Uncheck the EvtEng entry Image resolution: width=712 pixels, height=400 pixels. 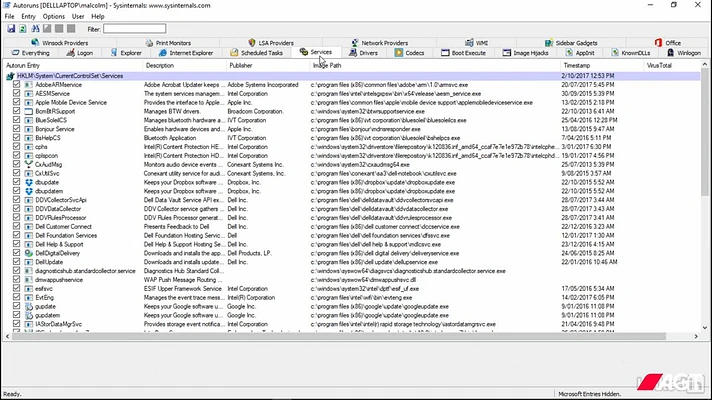(16, 297)
